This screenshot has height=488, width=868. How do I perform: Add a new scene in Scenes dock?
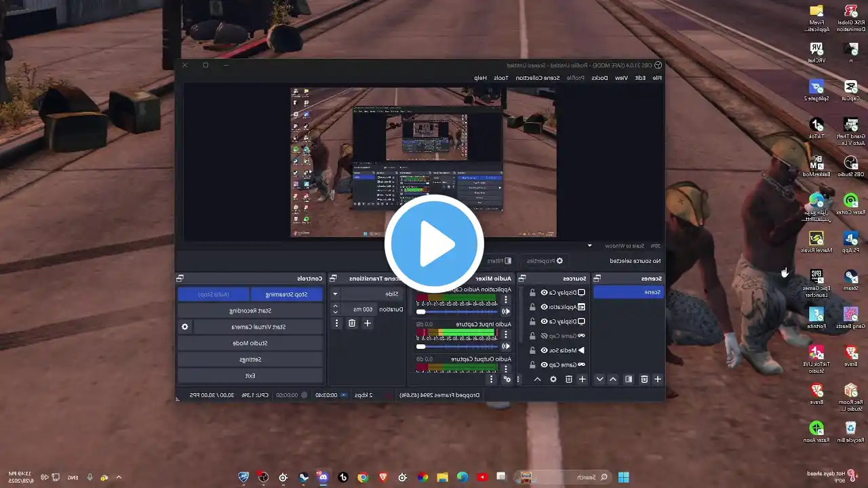click(657, 379)
